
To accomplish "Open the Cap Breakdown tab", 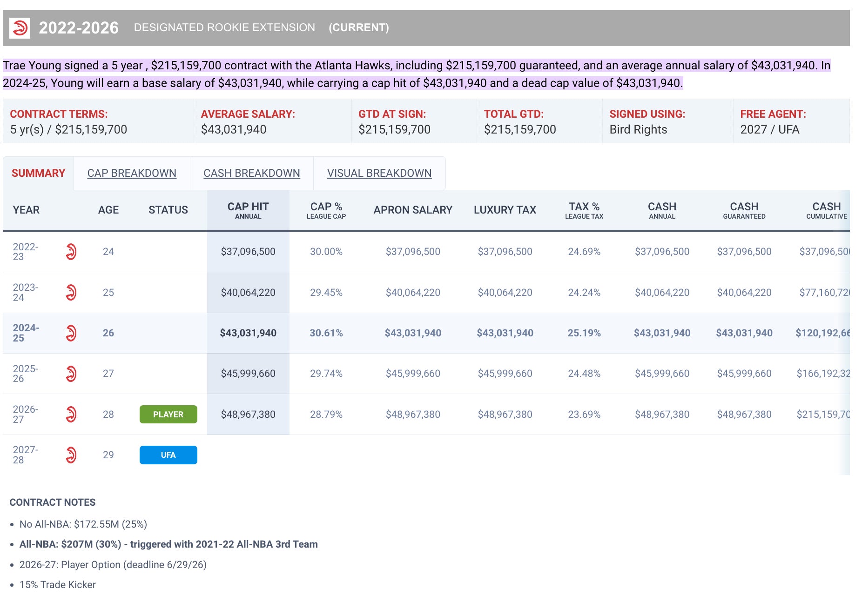I will coord(132,173).
